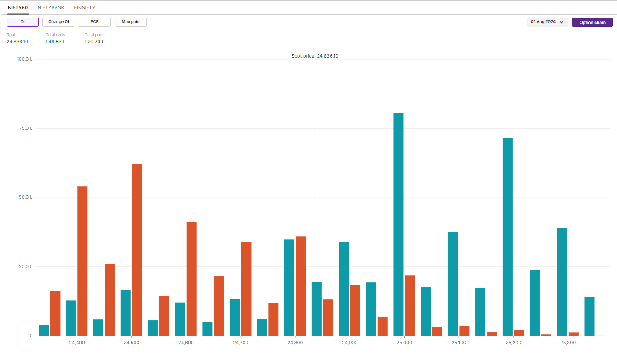Click the x-axis label 25,000
Screen dimensions: 617x364
tap(404, 343)
